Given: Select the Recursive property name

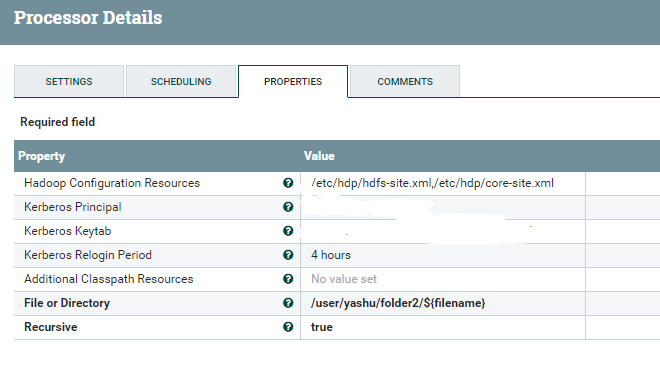Looking at the screenshot, I should (x=51, y=327).
